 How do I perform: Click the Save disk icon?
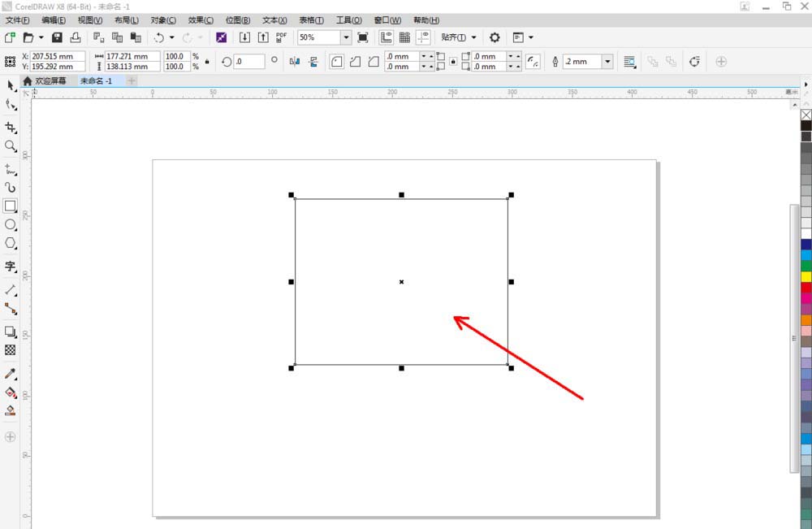point(57,37)
